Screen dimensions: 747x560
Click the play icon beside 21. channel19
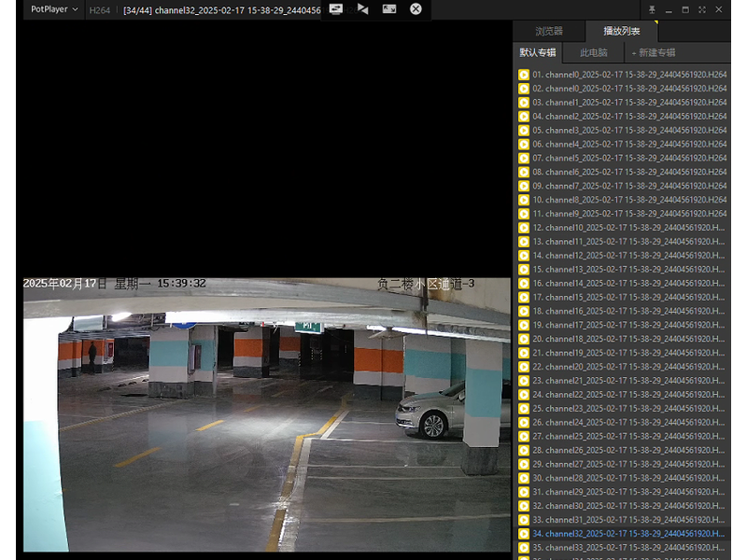524,353
